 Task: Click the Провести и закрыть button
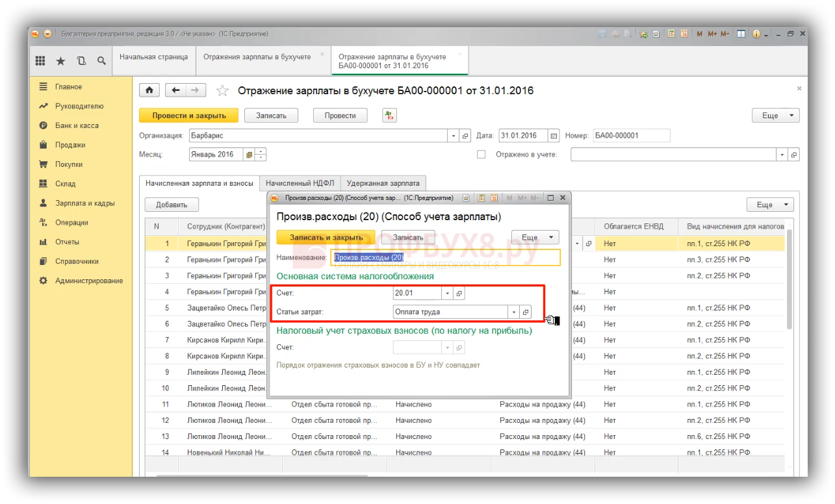point(188,116)
